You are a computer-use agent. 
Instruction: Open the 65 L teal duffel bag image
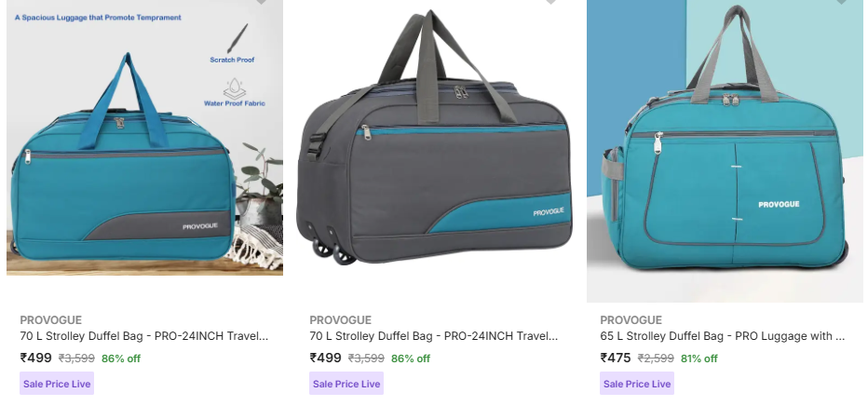click(x=725, y=151)
